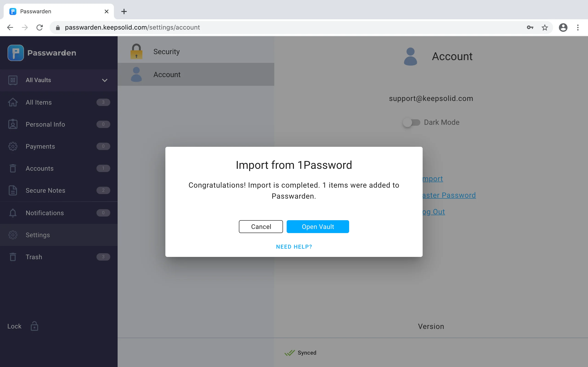Viewport: 588px width, 367px height.
Task: Click the NEED HELP? link
Action: tap(294, 247)
